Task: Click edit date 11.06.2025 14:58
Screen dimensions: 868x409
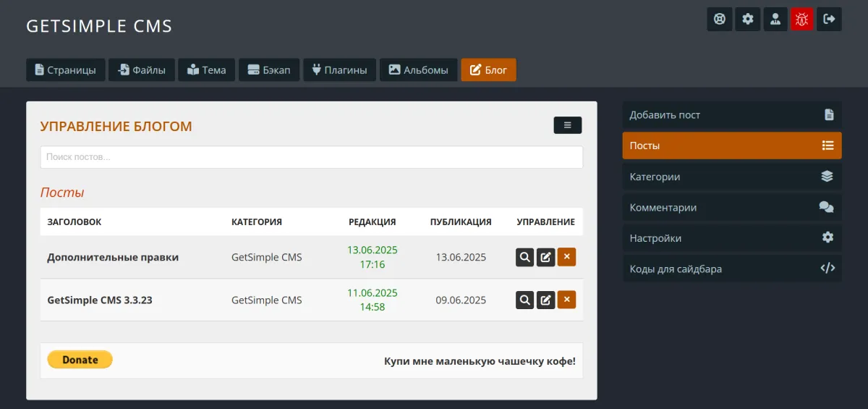Action: 373,300
